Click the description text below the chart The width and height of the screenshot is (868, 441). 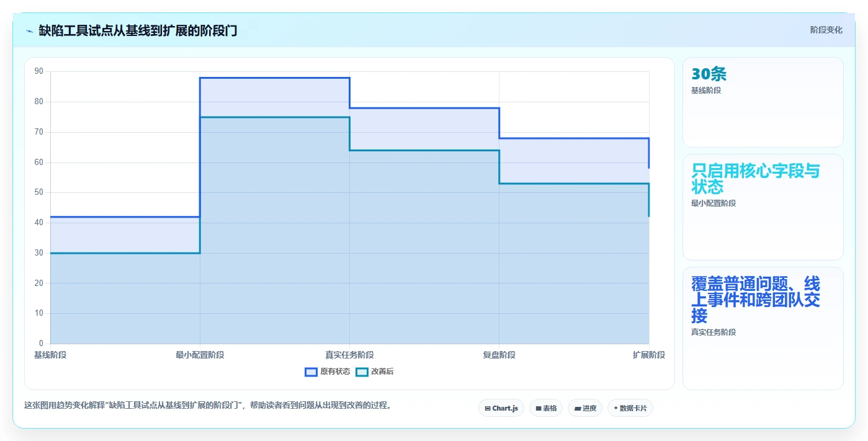(x=208, y=405)
